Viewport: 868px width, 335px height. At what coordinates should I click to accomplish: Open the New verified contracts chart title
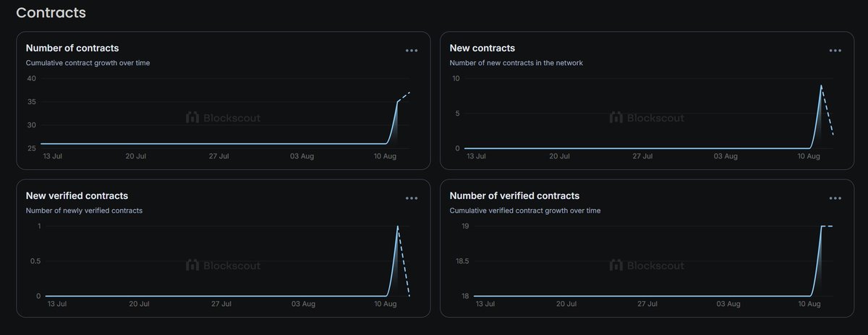(77, 196)
